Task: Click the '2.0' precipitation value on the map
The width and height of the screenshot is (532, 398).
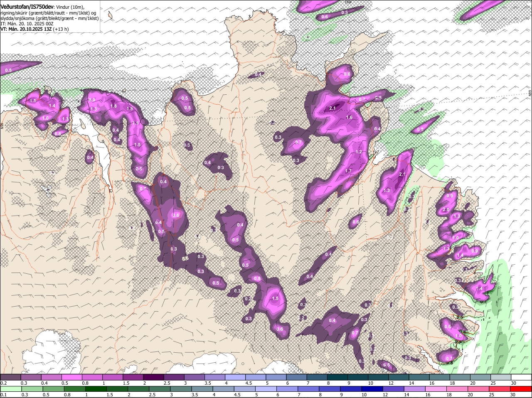Action: point(446,209)
